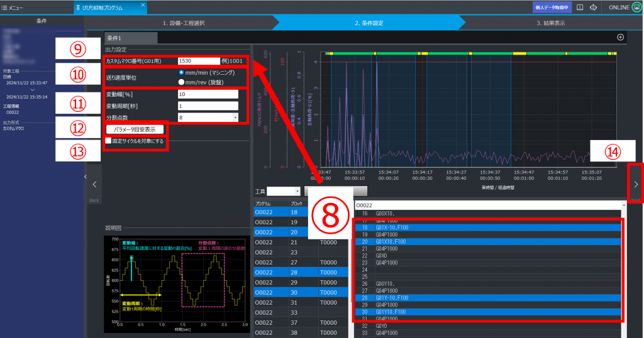
Task: Select mm/min (マシニング) radio button
Action: pyautogui.click(x=181, y=72)
